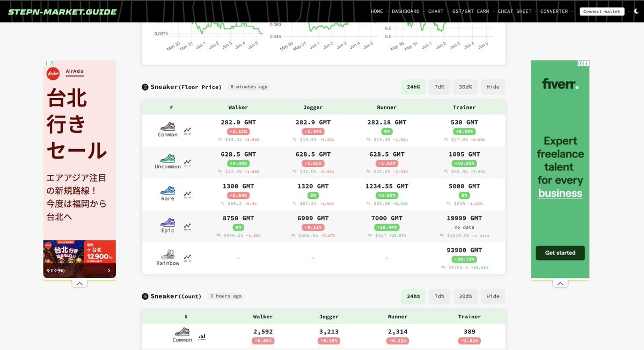The height and width of the screenshot is (350, 644).
Task: Open the Uncommon sneaker price chart icon
Action: [187, 162]
